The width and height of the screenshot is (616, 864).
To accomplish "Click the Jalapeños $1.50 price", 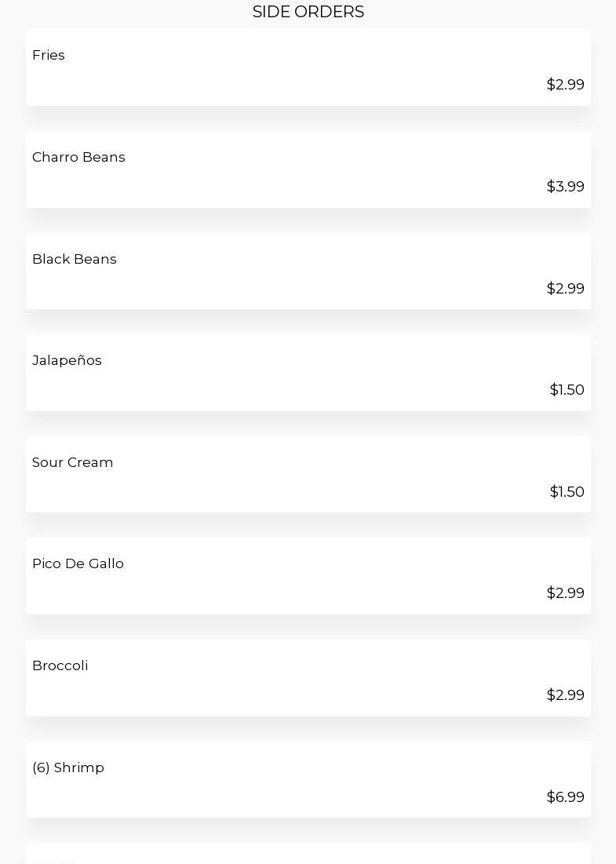I will (567, 390).
